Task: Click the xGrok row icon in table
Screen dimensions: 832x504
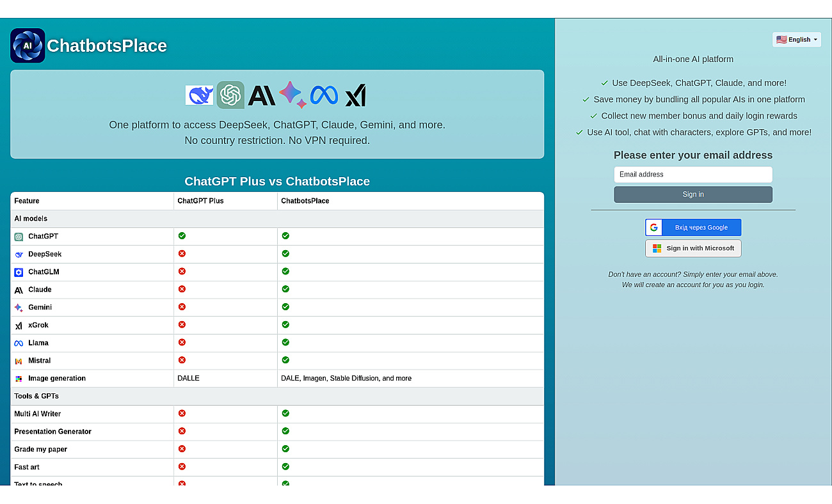Action: (x=19, y=326)
